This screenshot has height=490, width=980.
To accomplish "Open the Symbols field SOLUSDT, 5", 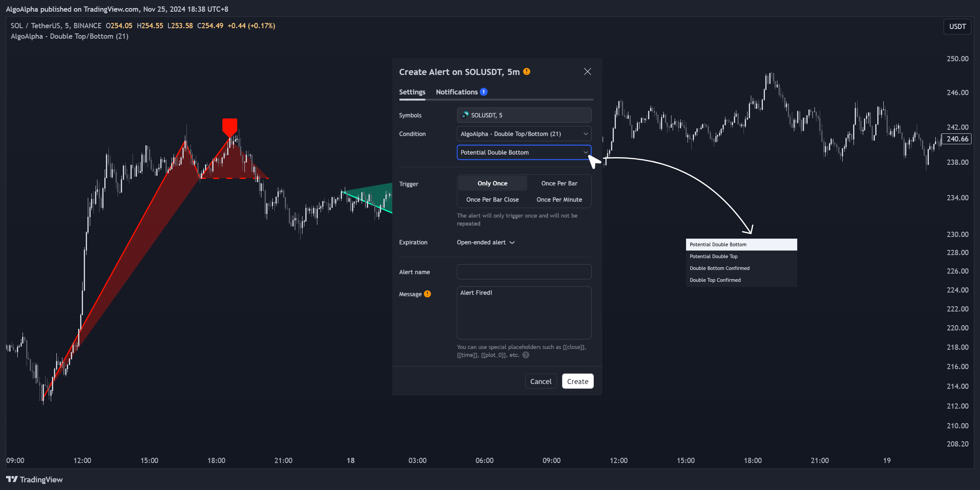I will point(524,115).
